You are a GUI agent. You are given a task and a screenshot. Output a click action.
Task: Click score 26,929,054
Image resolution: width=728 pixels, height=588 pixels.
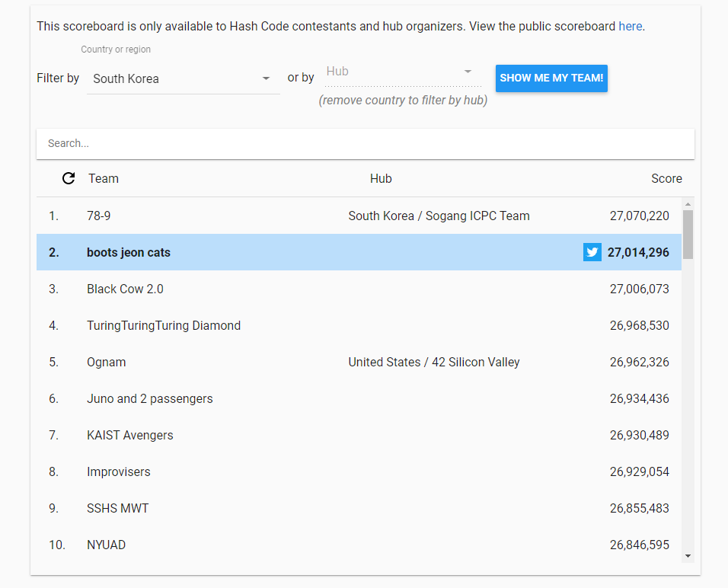[x=640, y=472]
